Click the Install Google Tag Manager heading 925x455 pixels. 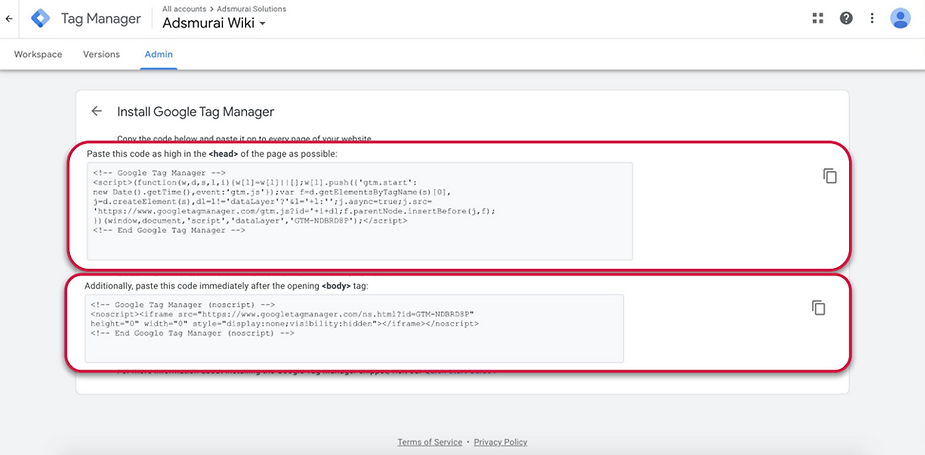(x=195, y=112)
